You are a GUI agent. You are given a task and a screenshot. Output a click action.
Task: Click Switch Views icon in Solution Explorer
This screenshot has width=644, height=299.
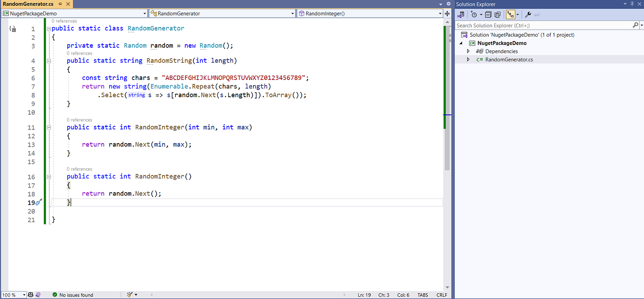pos(462,15)
